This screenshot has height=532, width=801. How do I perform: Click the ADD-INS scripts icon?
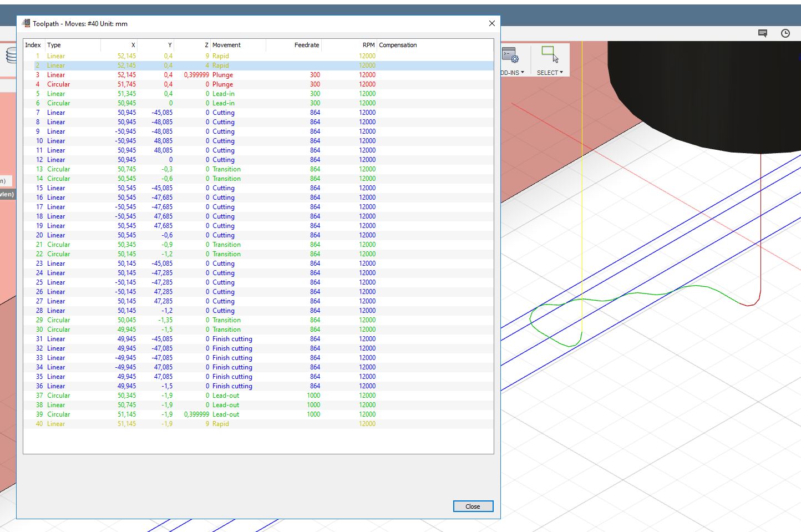pos(510,55)
